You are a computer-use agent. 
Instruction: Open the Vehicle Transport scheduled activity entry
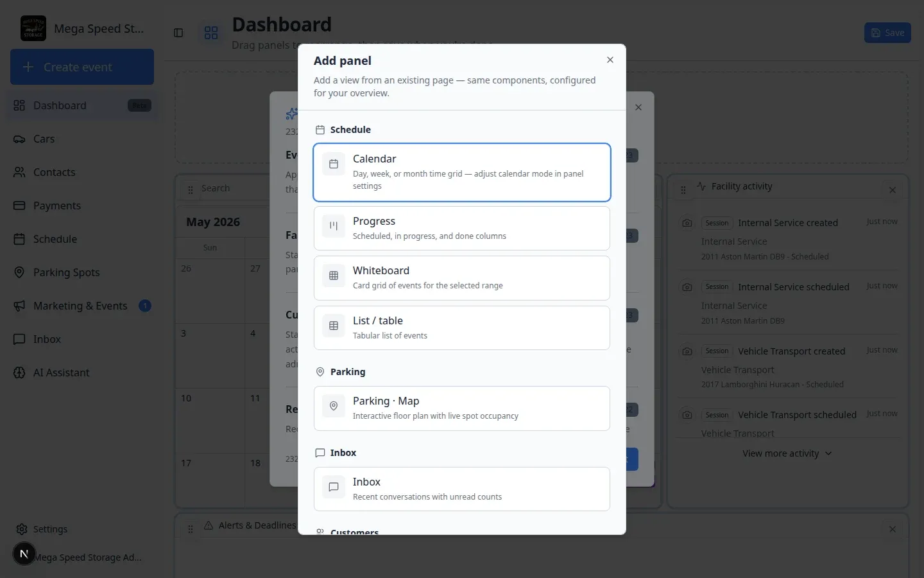click(x=789, y=423)
